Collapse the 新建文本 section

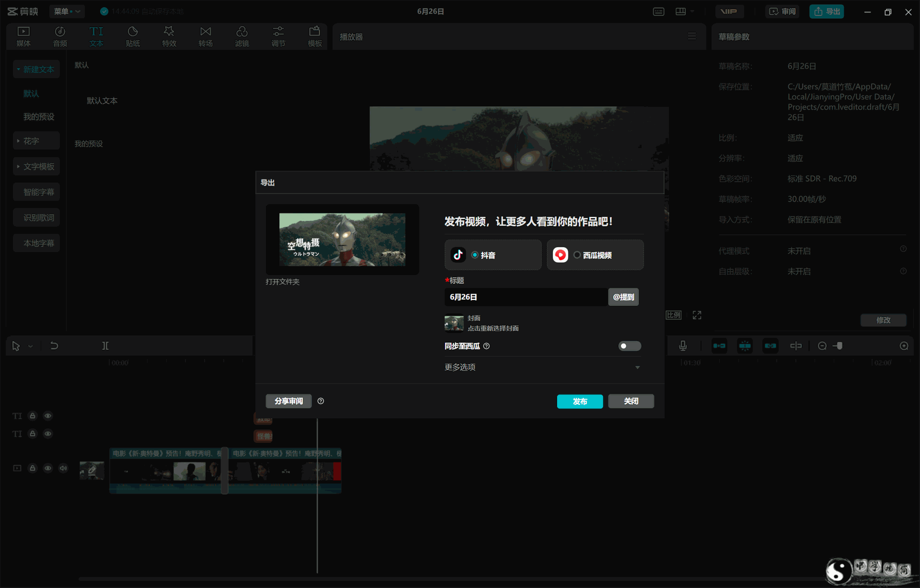[x=36, y=69]
